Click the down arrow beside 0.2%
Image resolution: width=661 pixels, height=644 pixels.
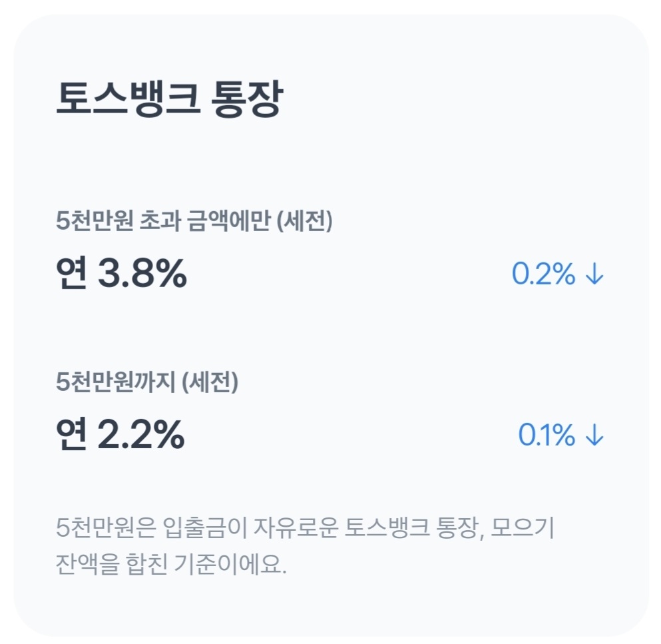click(594, 274)
